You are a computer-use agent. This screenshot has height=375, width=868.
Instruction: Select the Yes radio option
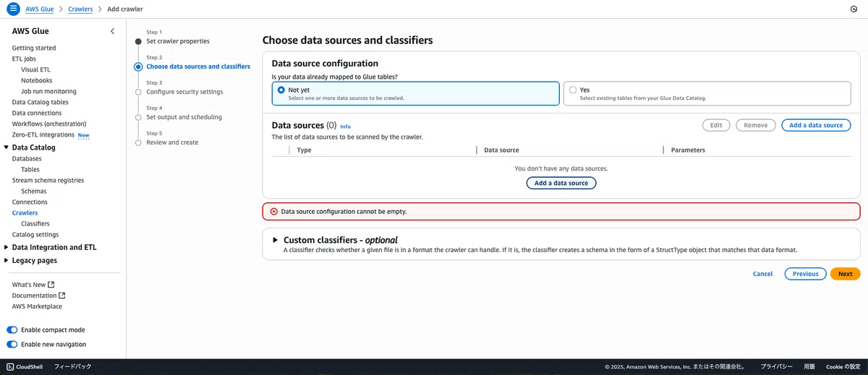tap(573, 90)
